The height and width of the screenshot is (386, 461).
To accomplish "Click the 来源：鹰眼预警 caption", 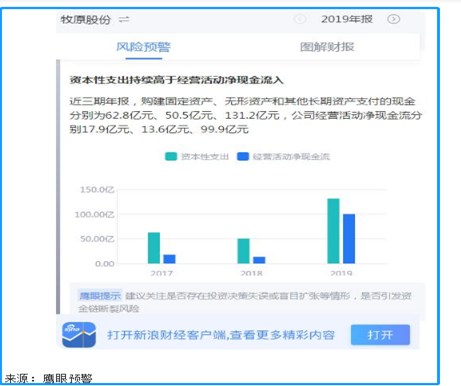I will coord(48,379).
